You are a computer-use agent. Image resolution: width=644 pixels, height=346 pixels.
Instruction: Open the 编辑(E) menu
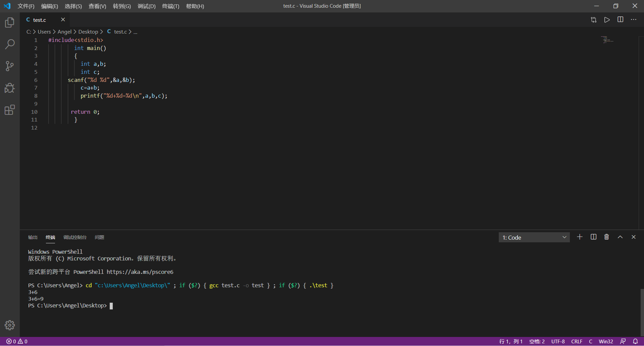tap(50, 6)
